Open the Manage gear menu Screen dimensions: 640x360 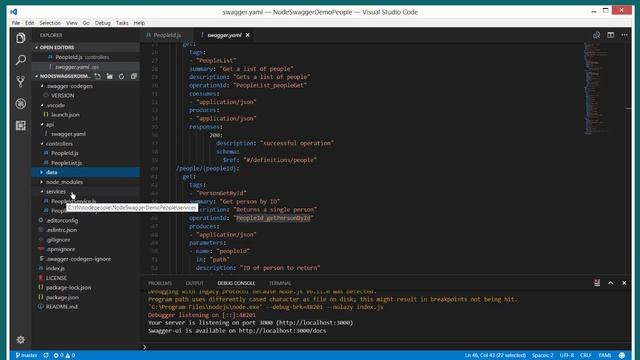pos(20,340)
